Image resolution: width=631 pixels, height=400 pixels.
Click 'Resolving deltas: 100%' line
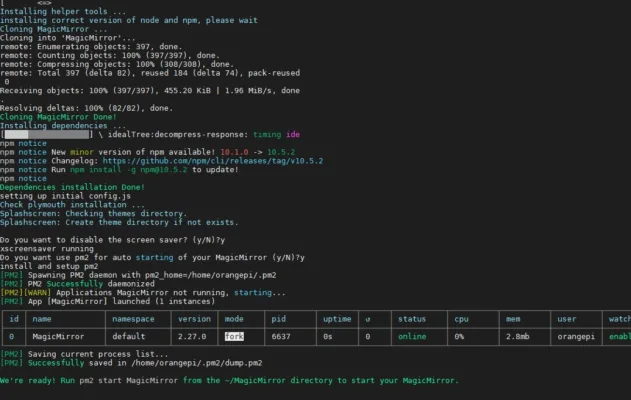click(86, 108)
